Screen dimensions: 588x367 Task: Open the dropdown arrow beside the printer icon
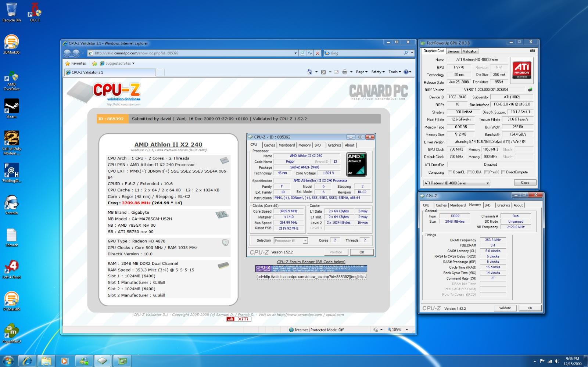click(351, 72)
